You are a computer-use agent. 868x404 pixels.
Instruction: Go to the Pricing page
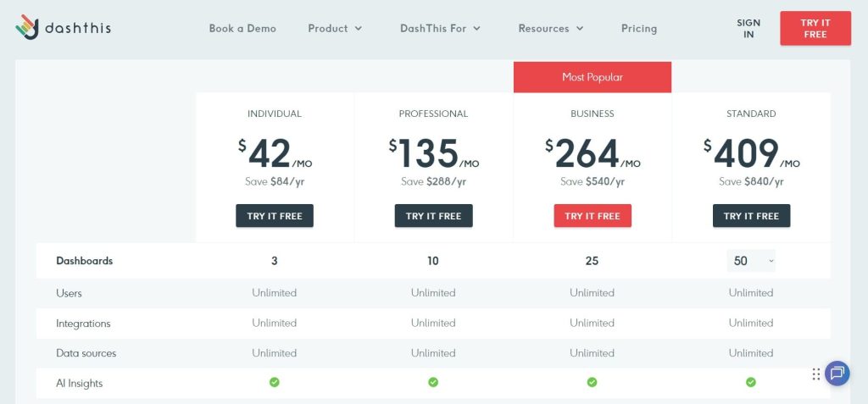[x=638, y=28]
